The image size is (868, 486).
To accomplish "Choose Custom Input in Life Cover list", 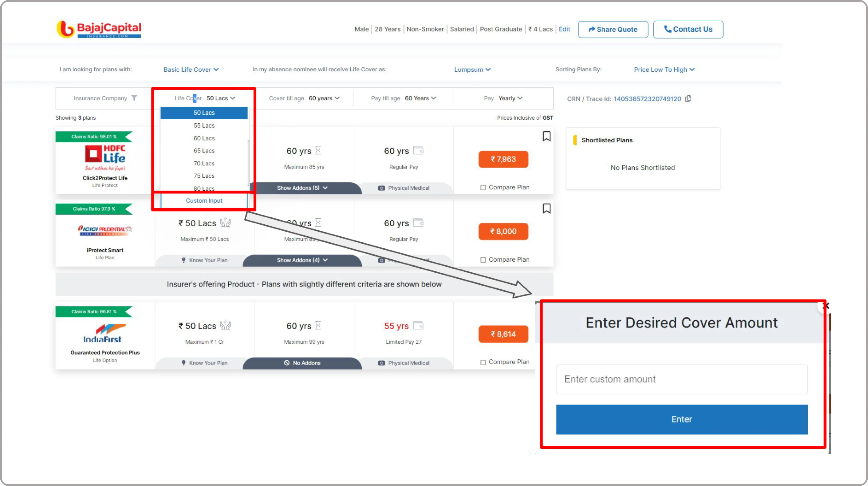I will (204, 201).
